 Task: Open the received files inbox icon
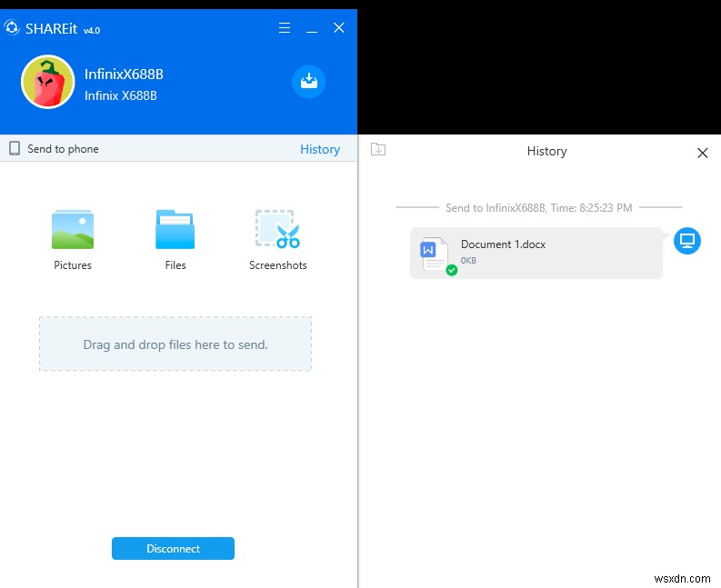tap(308, 82)
